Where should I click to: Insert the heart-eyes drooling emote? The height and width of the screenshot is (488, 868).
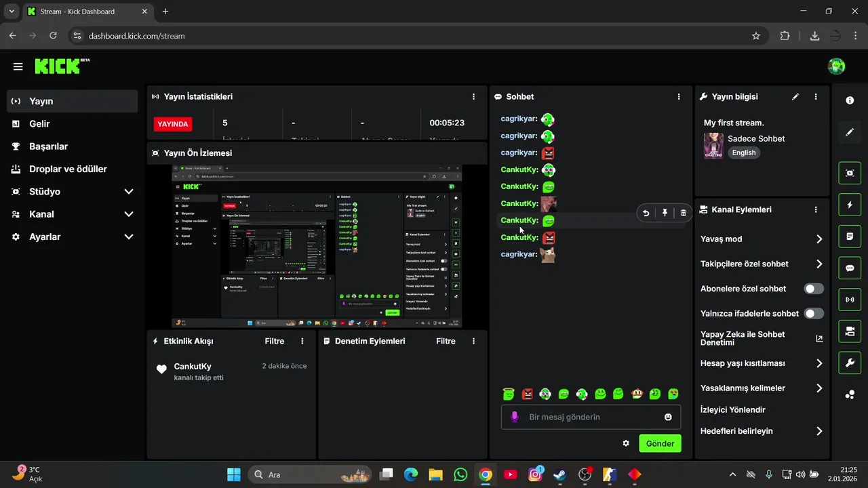[x=673, y=394]
